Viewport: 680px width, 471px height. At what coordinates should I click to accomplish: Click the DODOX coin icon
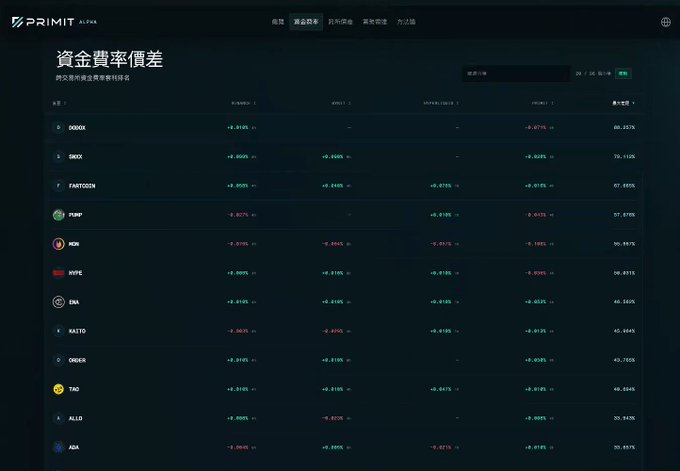(x=59, y=128)
